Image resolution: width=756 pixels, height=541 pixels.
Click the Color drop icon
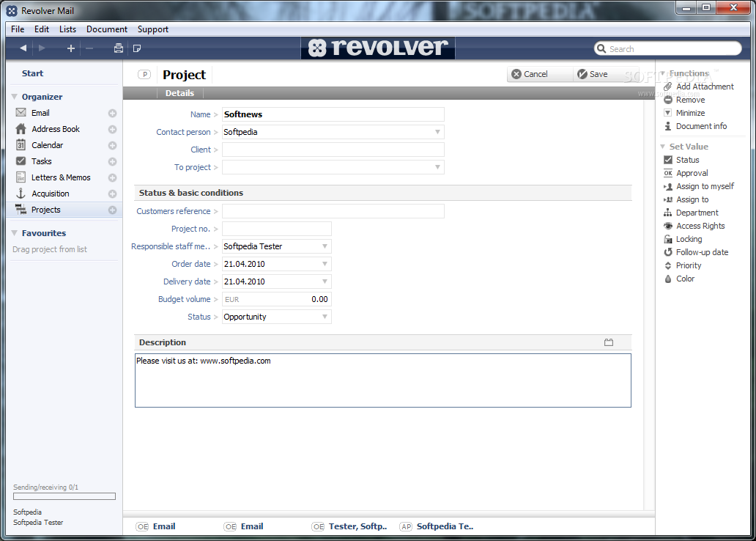(x=668, y=279)
